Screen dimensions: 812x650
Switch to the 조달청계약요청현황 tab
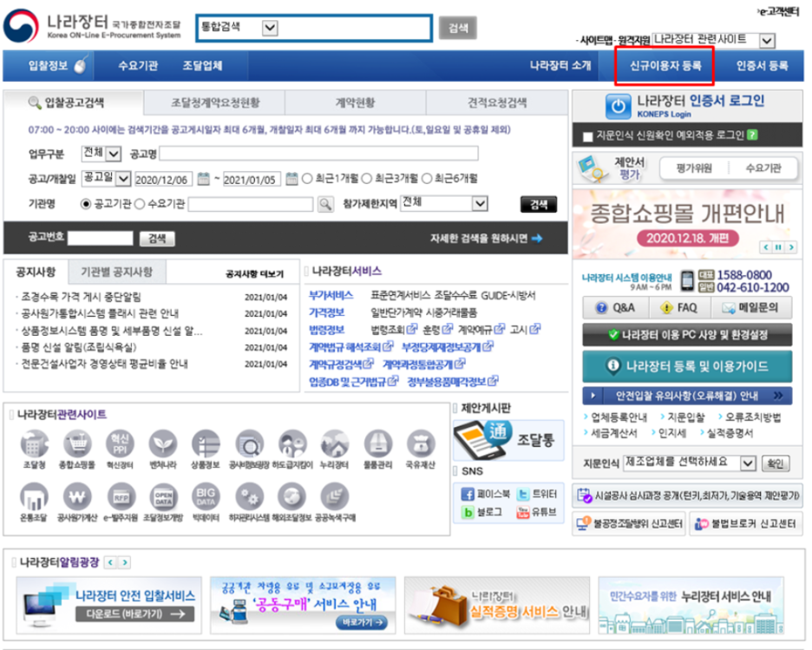(214, 102)
